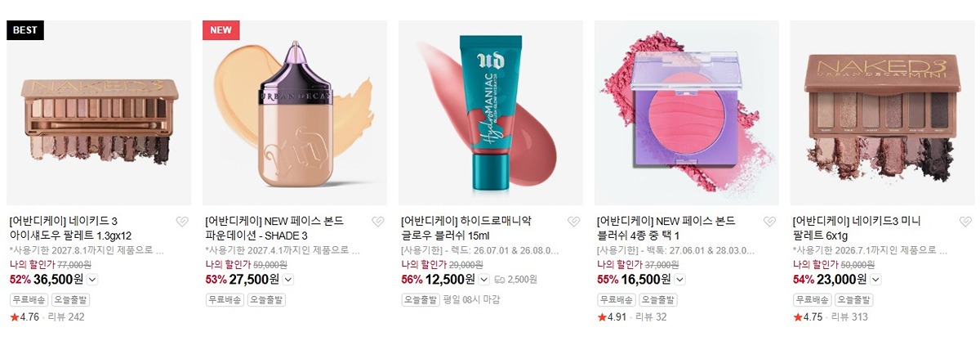
Task: Open the Hydromaniac blush tube product image
Action: pyautogui.click(x=491, y=113)
